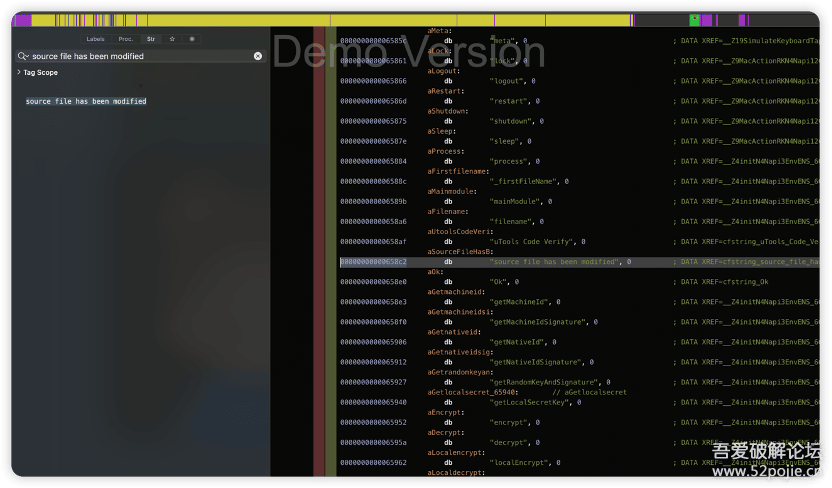Click address 00000000000658e0
This screenshot has width=832, height=488.
[374, 282]
